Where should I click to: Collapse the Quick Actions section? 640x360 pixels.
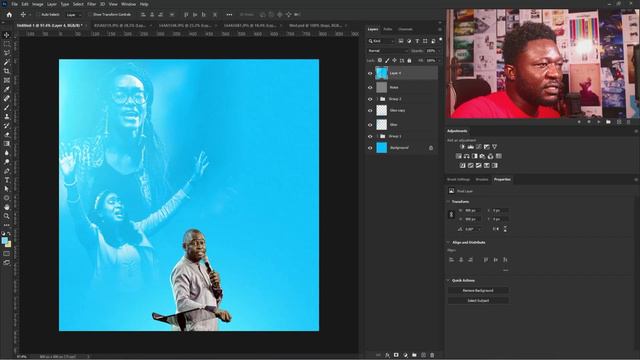coord(448,280)
